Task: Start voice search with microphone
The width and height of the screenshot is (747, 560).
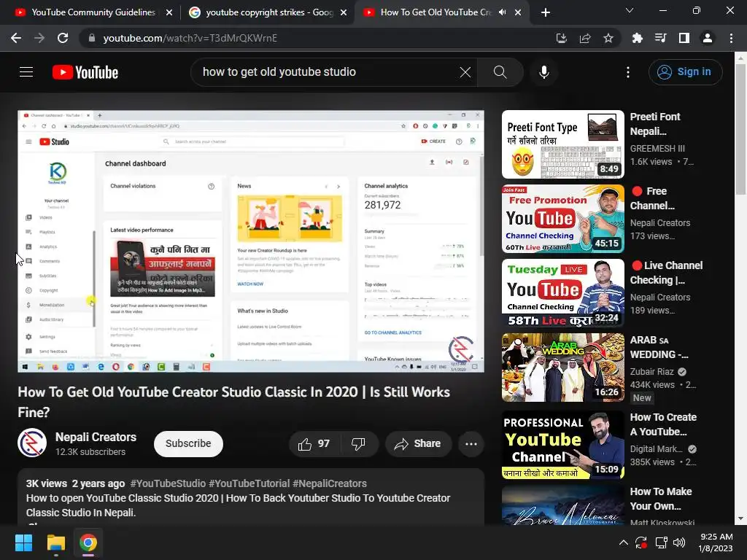Action: [543, 72]
